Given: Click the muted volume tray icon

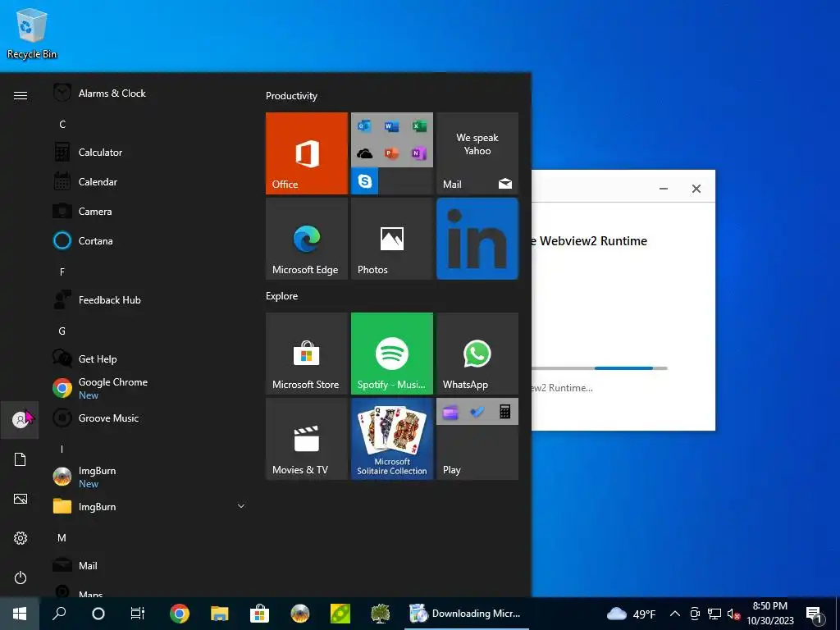Looking at the screenshot, I should point(733,614).
